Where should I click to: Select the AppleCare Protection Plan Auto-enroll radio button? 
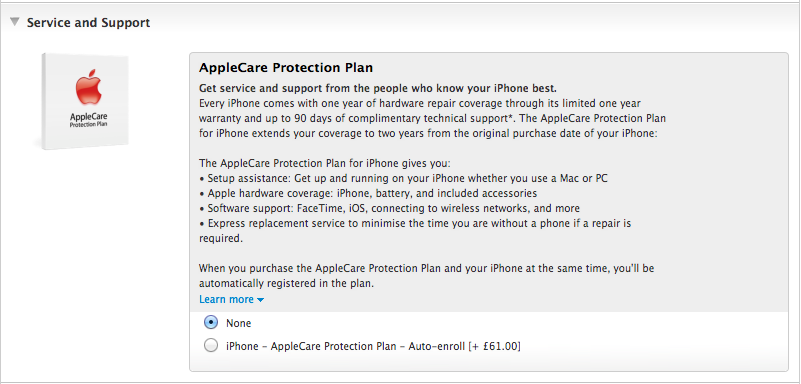click(x=210, y=346)
